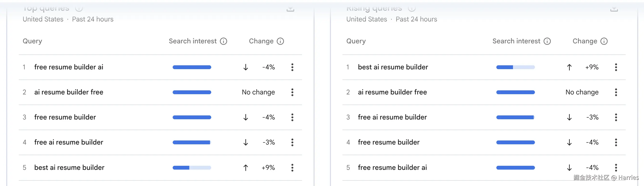Click Search interest info icon in Top queries
Screen dimensions: 644x186
tap(223, 41)
